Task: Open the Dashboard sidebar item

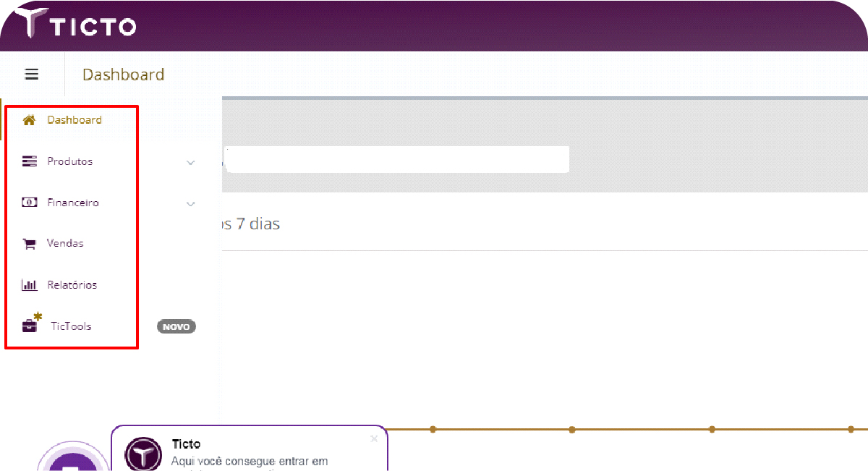Action: pos(75,120)
